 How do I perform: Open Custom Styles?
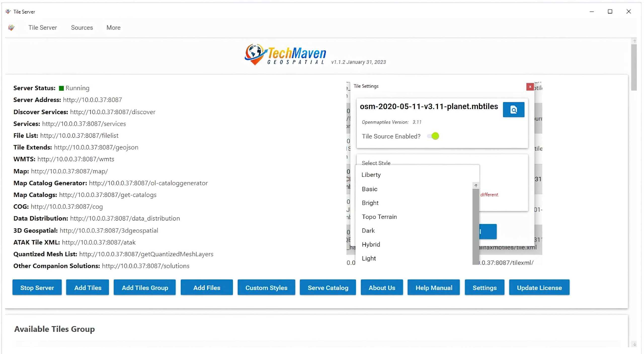click(x=266, y=287)
